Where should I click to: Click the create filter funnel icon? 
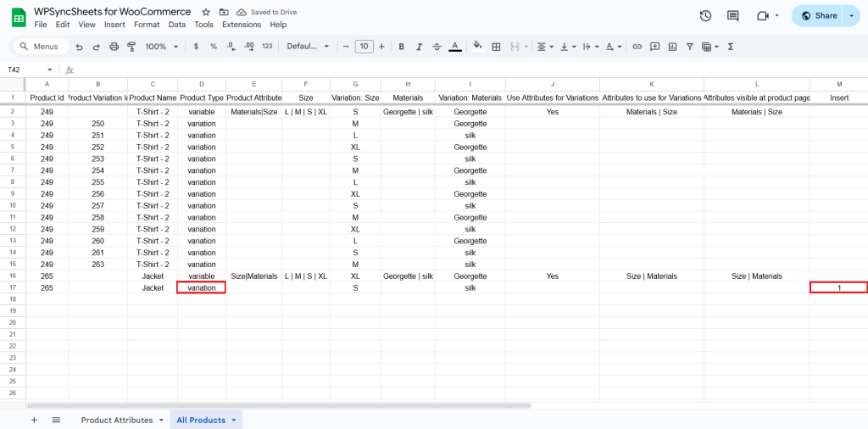pyautogui.click(x=690, y=47)
